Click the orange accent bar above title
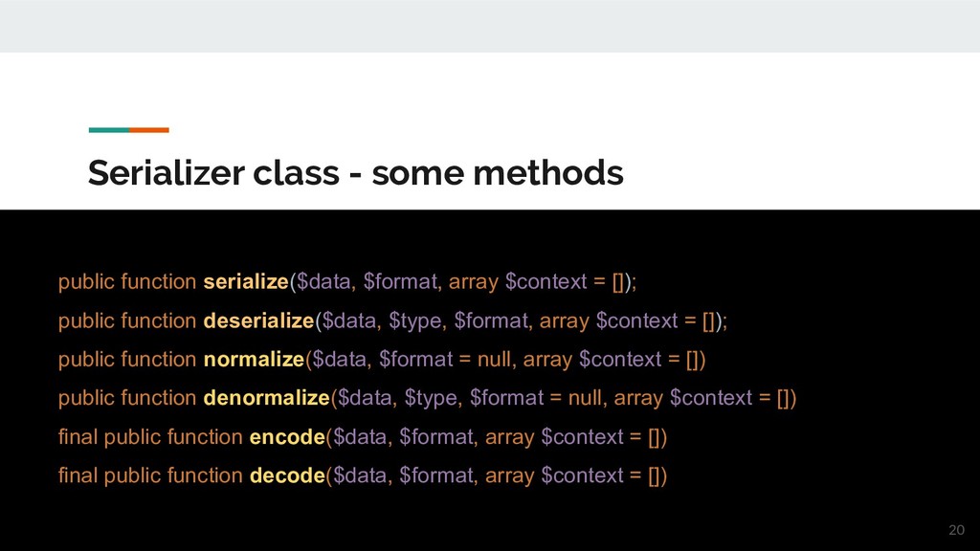980x551 pixels. pyautogui.click(x=149, y=130)
